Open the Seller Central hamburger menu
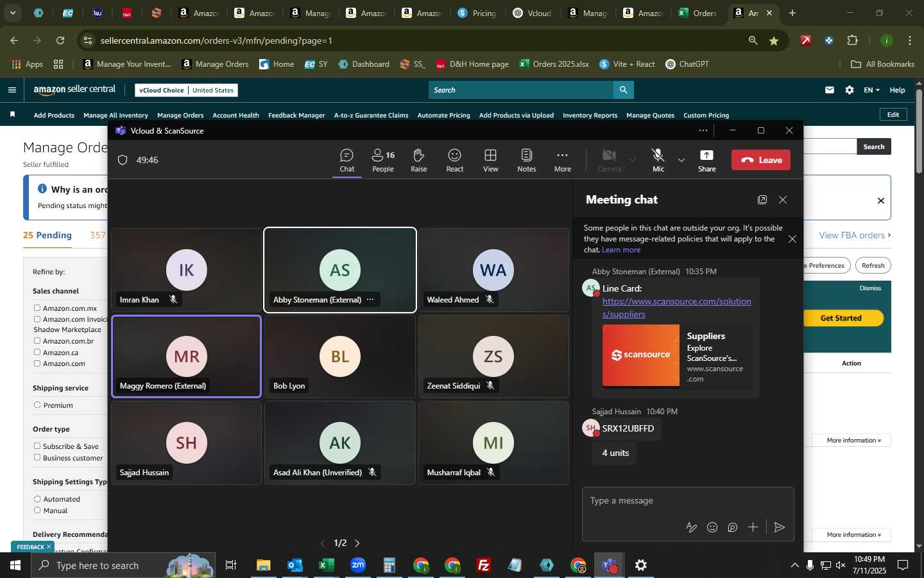Image resolution: width=924 pixels, height=578 pixels. (x=12, y=90)
